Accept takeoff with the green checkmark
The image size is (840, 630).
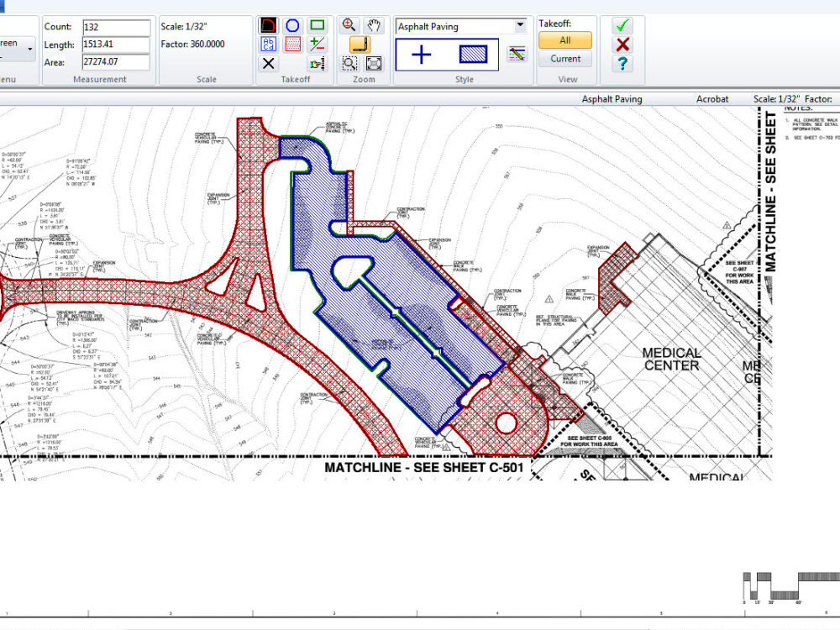pos(622,26)
